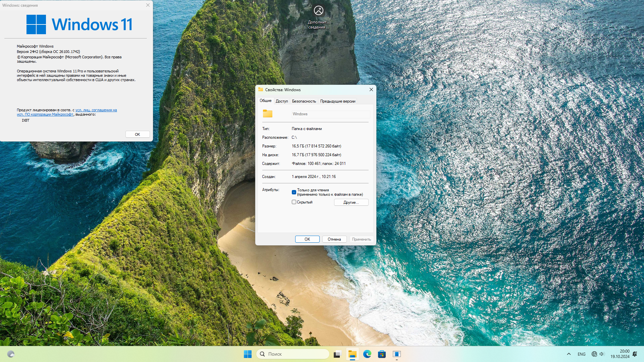This screenshot has height=362, width=644.
Task: Open File Explorer from the taskbar
Action: [352, 354]
